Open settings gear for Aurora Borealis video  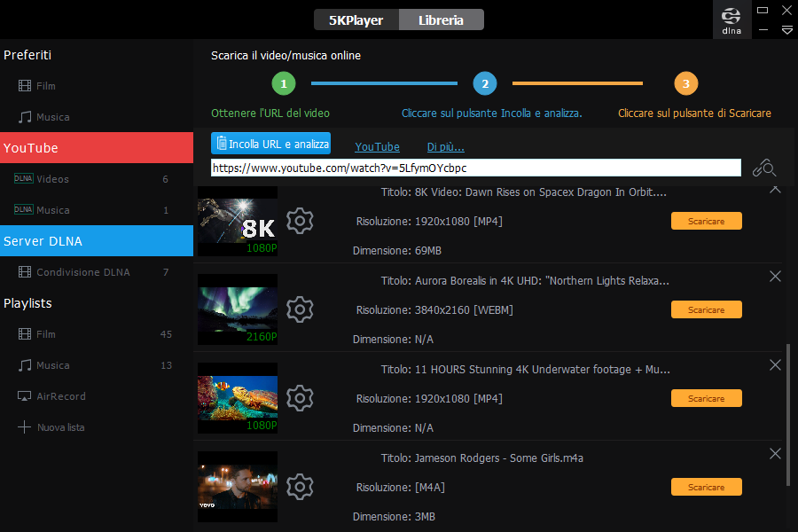tap(301, 309)
